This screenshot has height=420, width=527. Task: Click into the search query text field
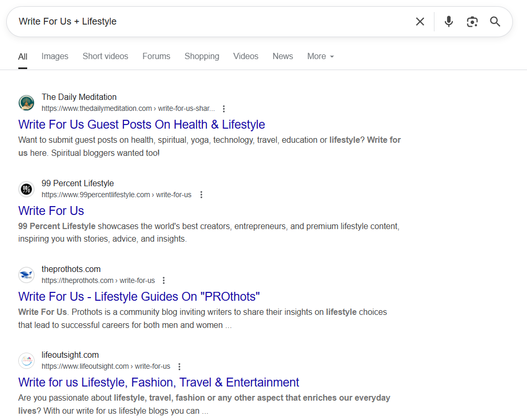(209, 21)
